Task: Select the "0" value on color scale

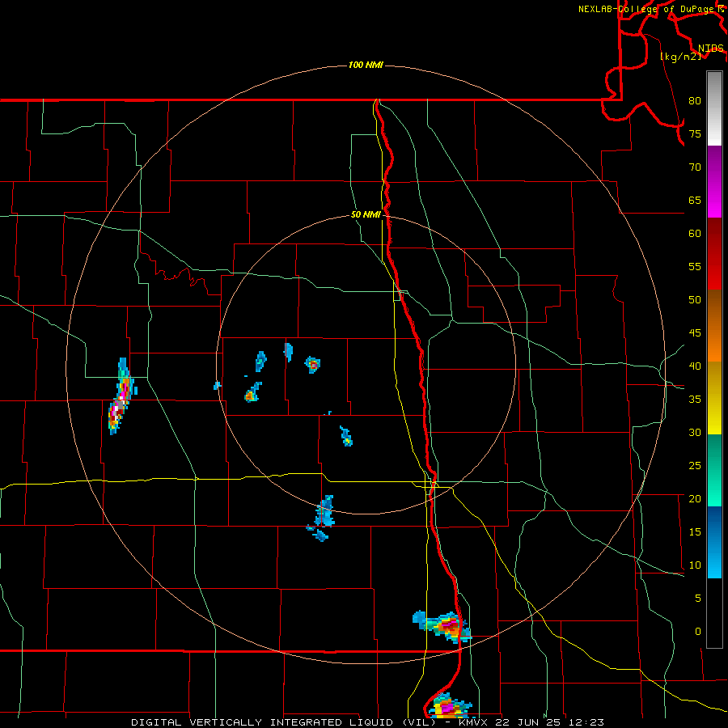Action: [698, 632]
